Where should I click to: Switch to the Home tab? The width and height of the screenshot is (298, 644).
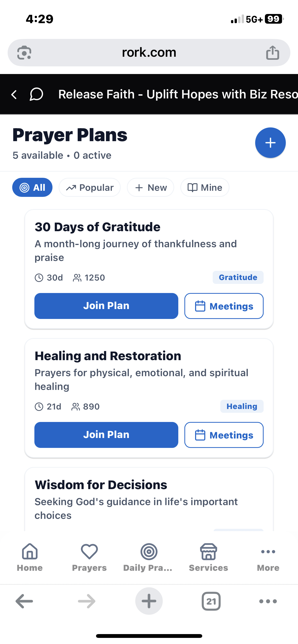click(30, 558)
